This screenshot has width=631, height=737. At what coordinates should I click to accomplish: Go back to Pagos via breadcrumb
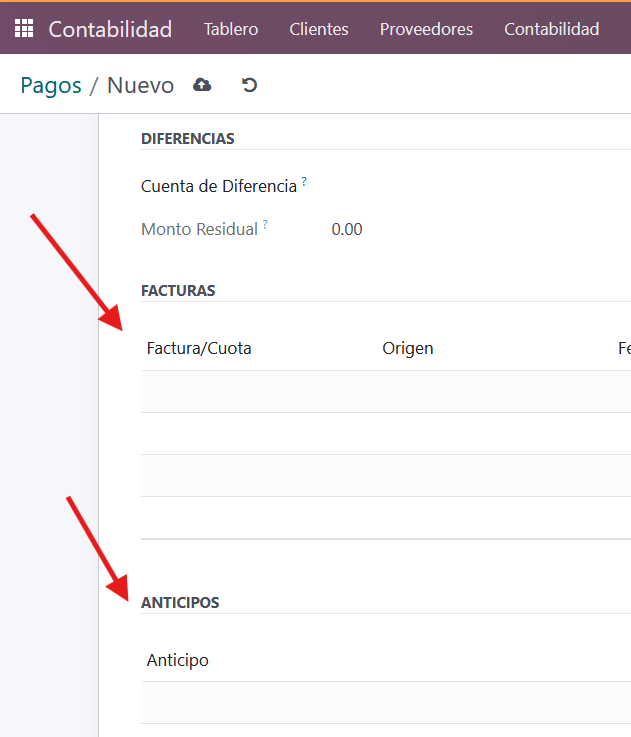coord(51,86)
